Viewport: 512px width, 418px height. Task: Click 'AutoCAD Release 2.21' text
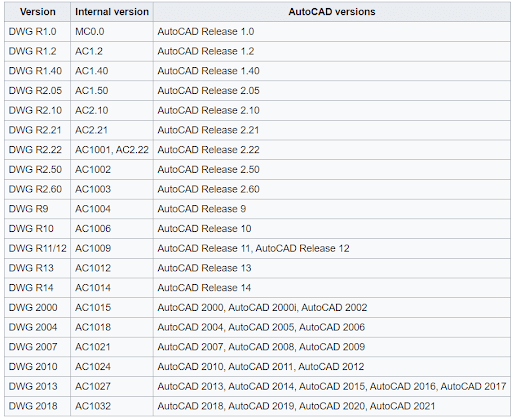coord(208,130)
